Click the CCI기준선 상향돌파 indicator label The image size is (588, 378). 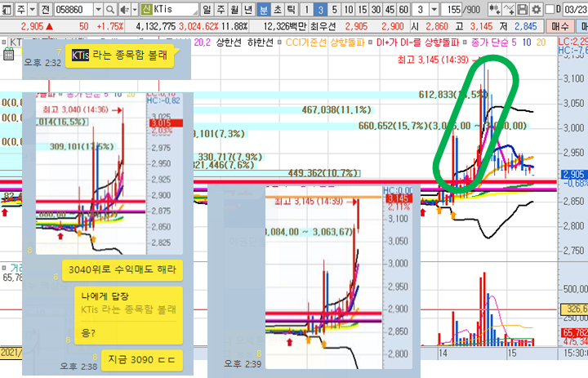[325, 42]
